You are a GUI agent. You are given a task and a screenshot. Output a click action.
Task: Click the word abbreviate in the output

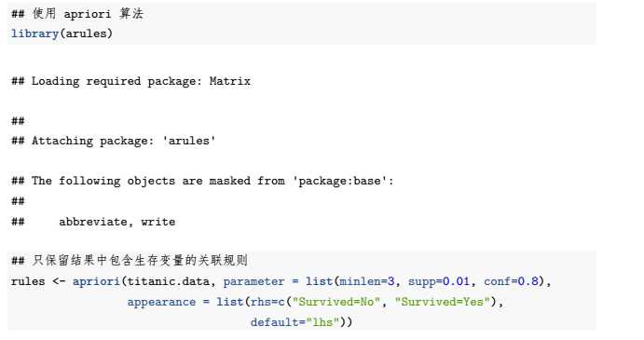(93, 222)
